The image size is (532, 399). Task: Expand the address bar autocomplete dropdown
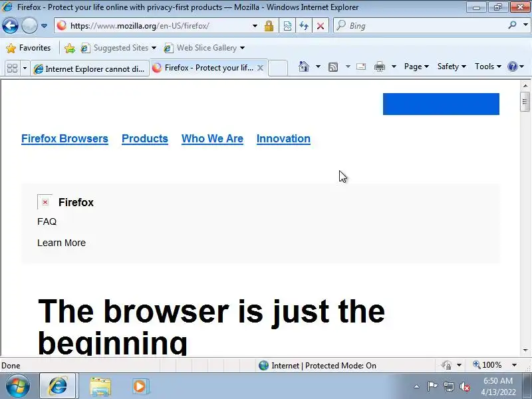255,26
